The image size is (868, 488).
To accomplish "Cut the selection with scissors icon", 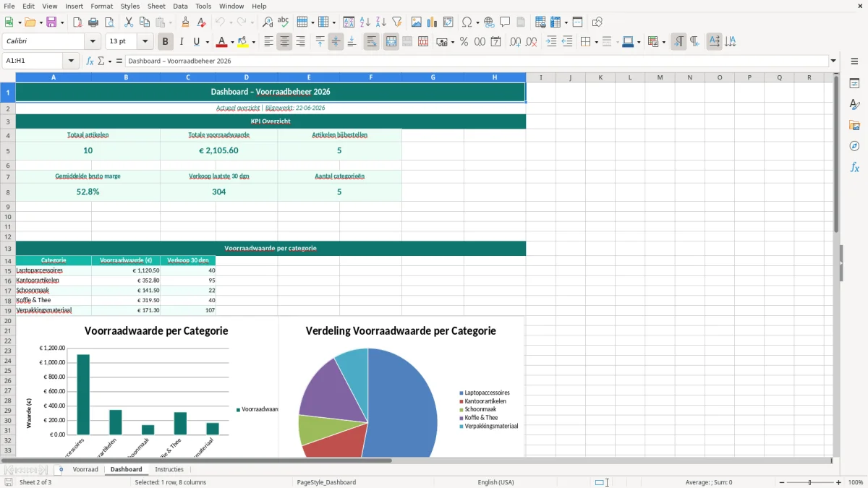I will point(128,22).
